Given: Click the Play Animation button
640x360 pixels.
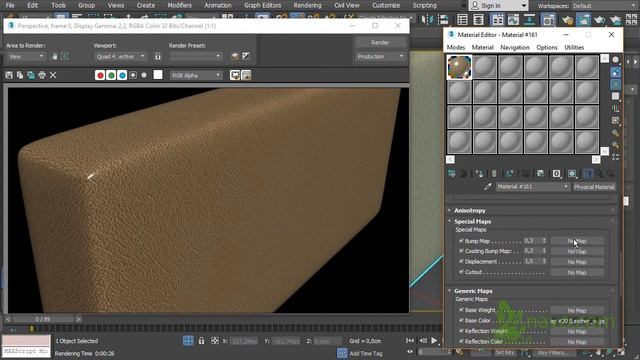Looking at the screenshot, I should pyautogui.click(x=434, y=340).
